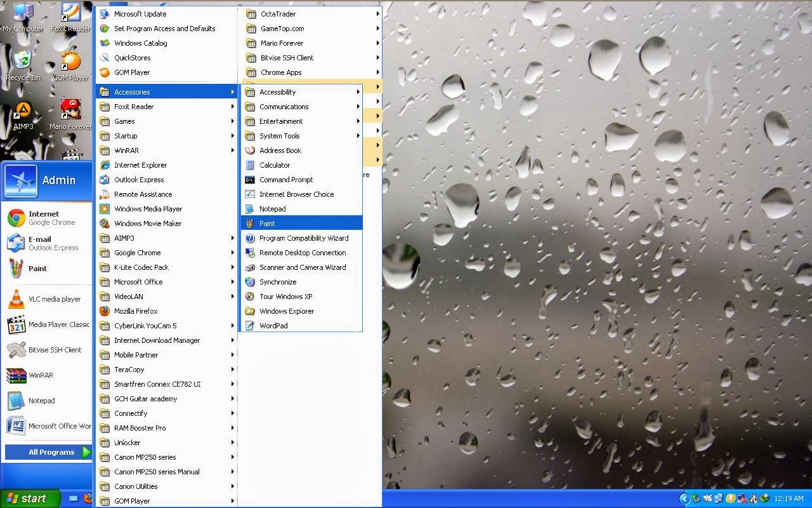Click the QuickStores icon
The height and width of the screenshot is (508, 812).
click(105, 58)
